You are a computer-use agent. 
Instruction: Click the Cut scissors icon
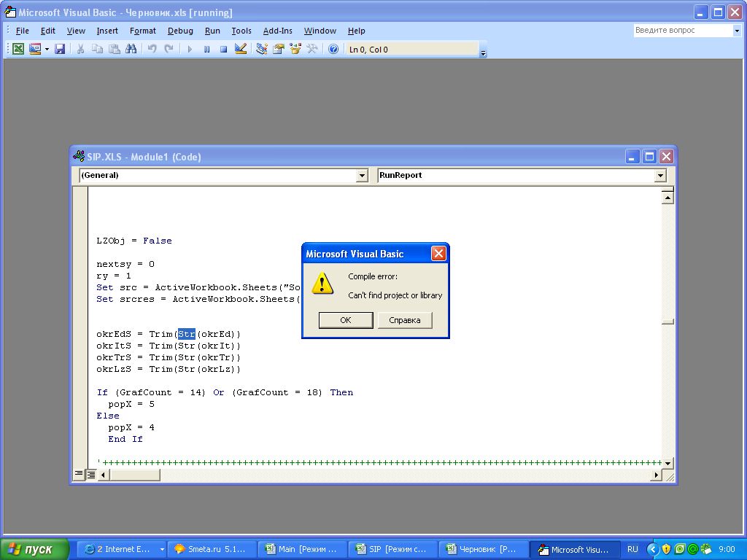coord(80,49)
